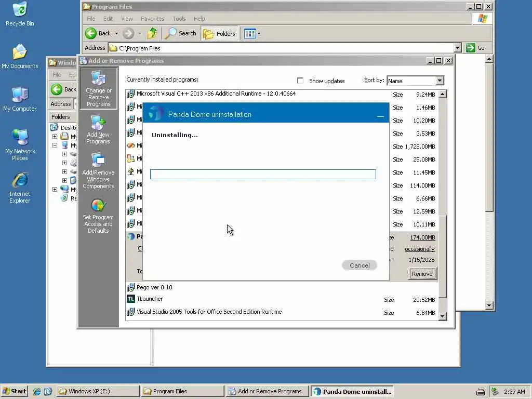Viewport: 532px width, 399px height.
Task: Open Recycle Bin on desktop
Action: tap(20, 14)
